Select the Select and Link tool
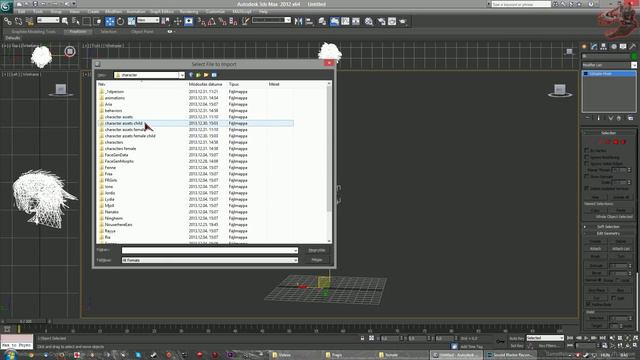 click(8, 21)
